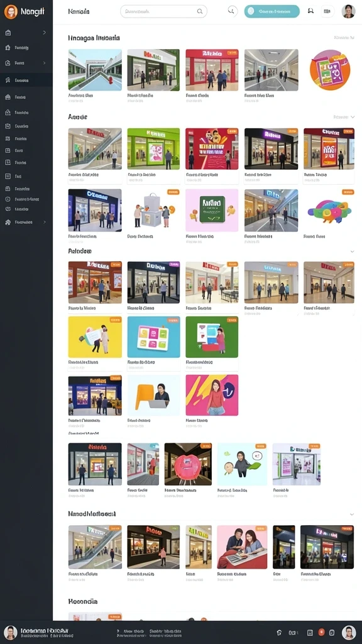The image size is (362, 644).
Task: Click the counter icon in bottom bar
Action: tap(292, 633)
